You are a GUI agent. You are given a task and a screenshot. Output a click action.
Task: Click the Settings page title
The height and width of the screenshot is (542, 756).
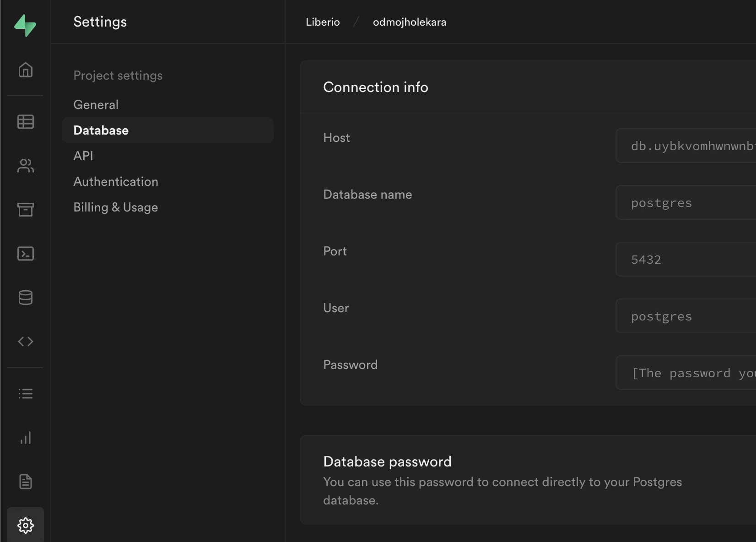coord(100,22)
